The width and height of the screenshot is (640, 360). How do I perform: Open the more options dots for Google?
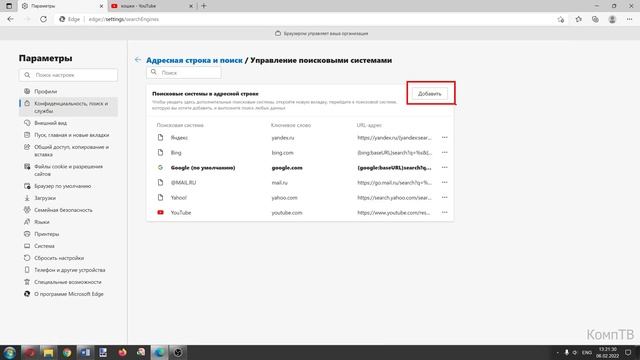[x=444, y=167]
